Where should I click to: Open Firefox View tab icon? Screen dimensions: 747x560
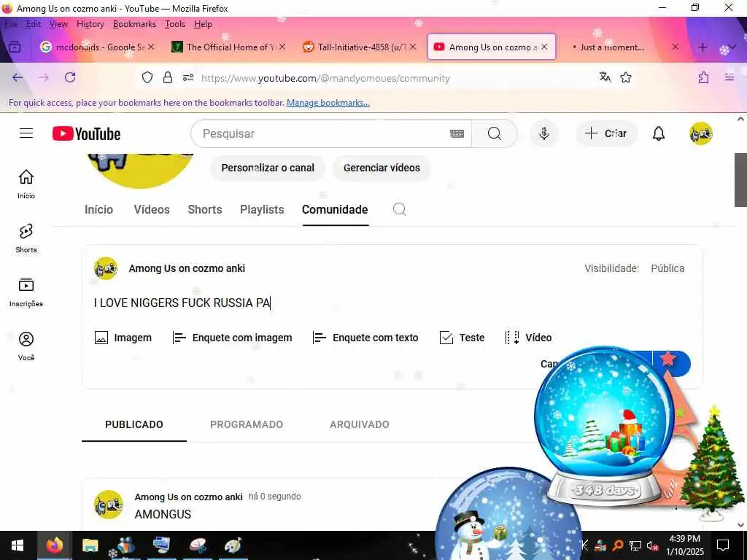coord(15,47)
